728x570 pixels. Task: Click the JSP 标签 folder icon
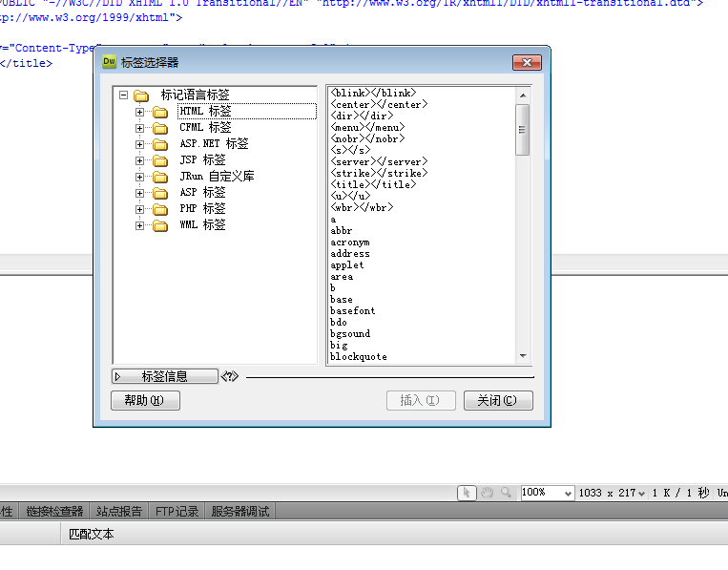click(x=160, y=160)
